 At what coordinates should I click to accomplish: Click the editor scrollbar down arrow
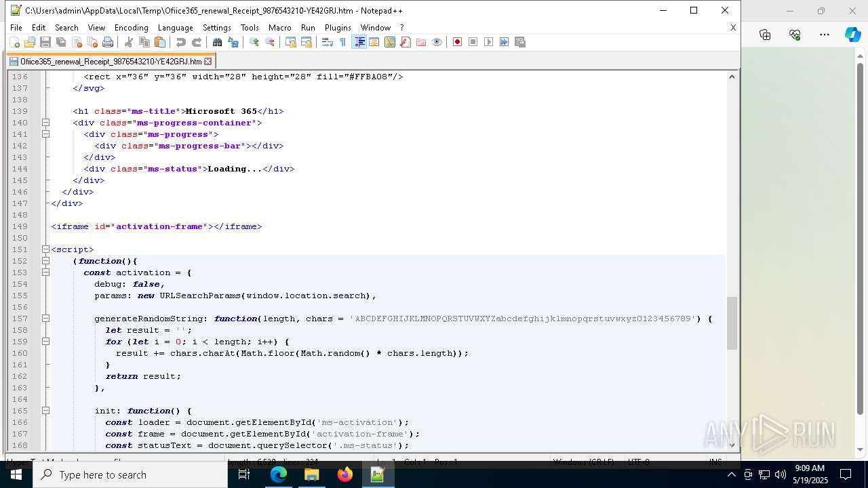732,445
